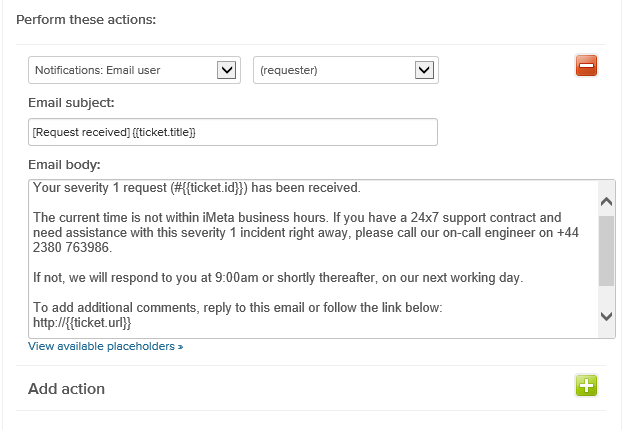Open View available placeholders link

coord(106,346)
